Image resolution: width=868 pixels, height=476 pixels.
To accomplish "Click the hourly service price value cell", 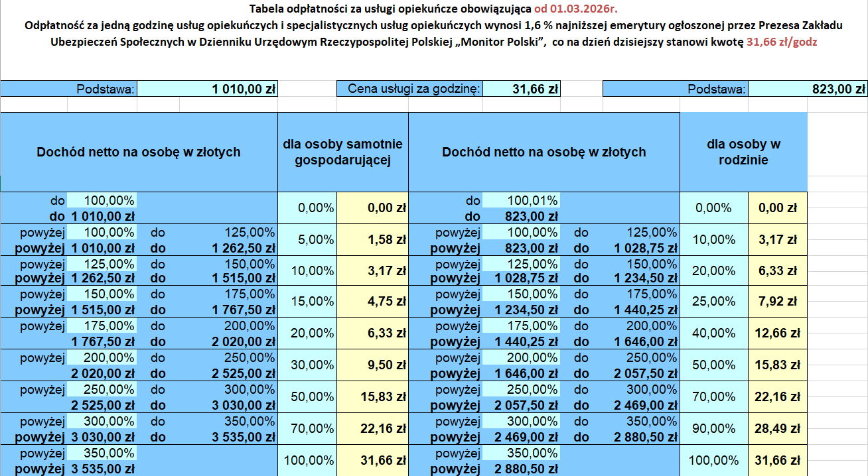I will coord(522,89).
